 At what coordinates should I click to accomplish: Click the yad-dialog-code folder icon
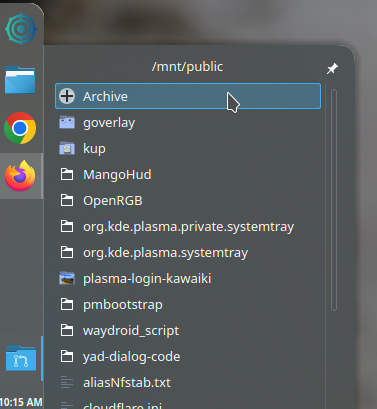pyautogui.click(x=67, y=356)
